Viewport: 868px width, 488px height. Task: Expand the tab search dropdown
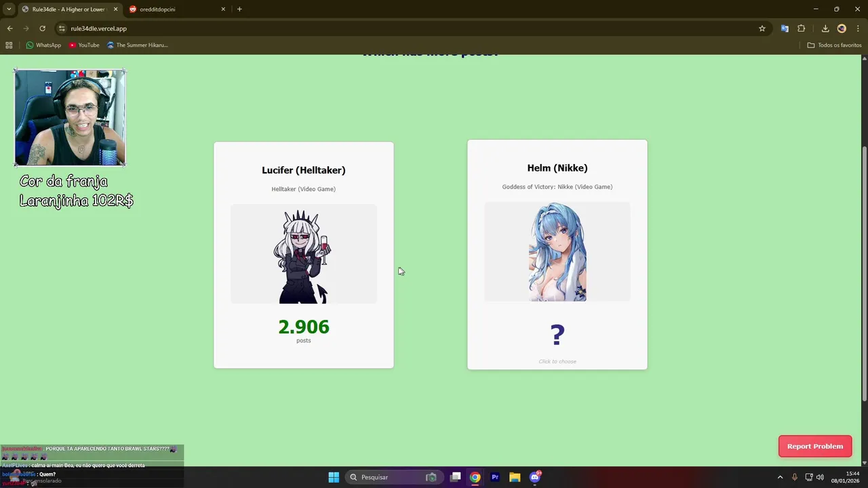point(9,9)
